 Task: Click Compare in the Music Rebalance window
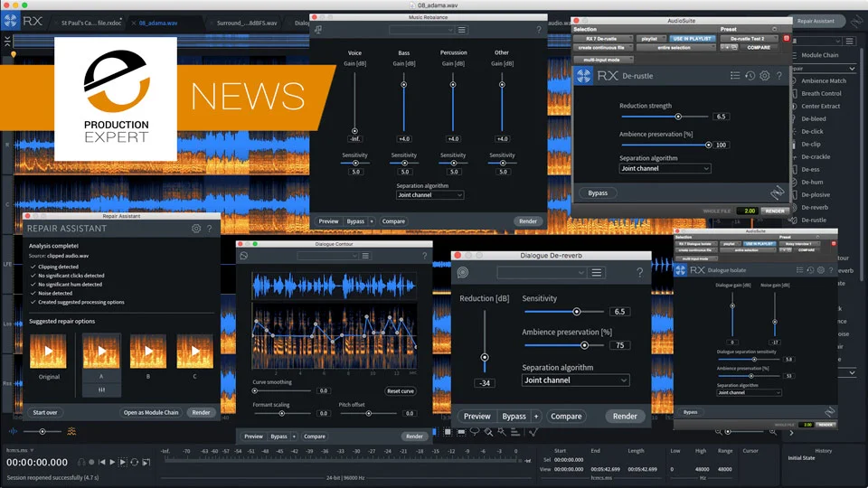point(393,221)
